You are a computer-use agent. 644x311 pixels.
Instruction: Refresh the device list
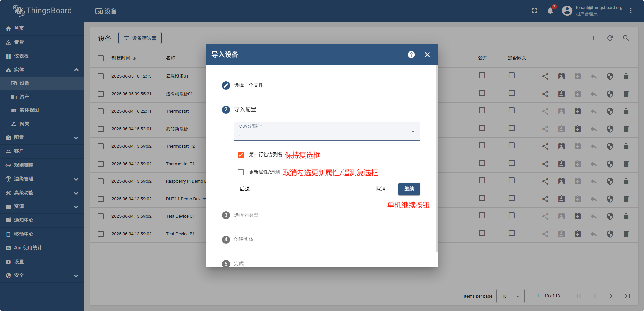pyautogui.click(x=610, y=38)
